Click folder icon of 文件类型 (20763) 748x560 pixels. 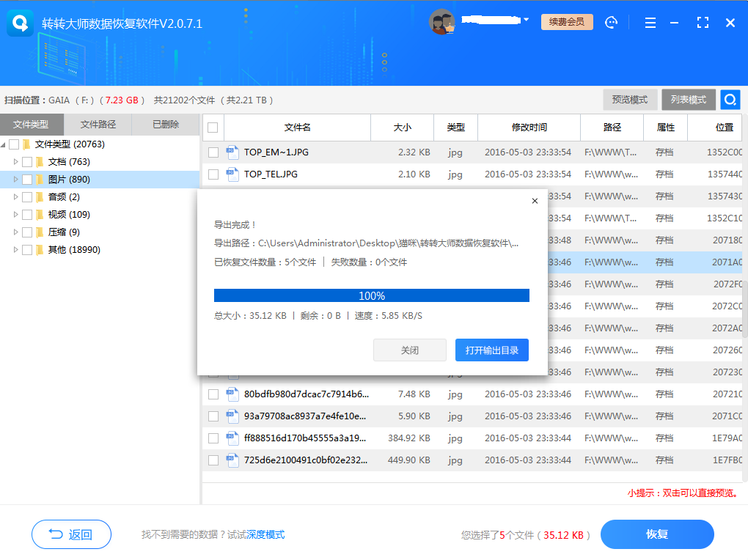click(26, 144)
